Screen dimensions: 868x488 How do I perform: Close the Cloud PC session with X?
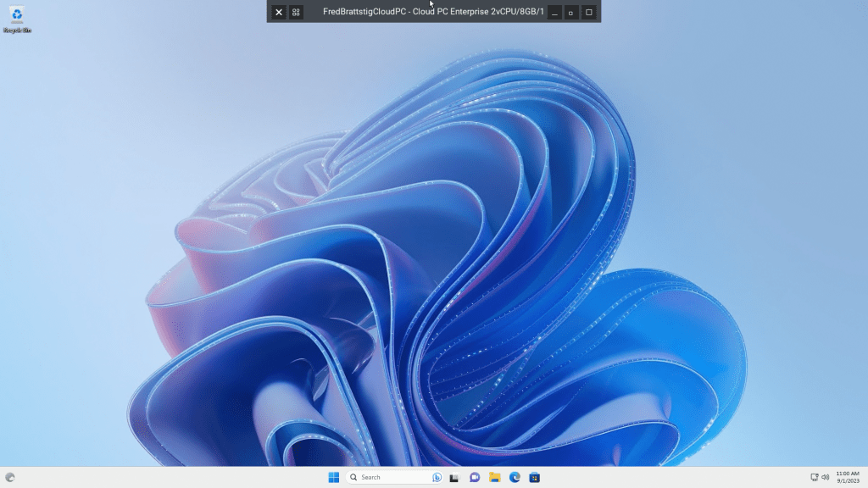coord(279,12)
